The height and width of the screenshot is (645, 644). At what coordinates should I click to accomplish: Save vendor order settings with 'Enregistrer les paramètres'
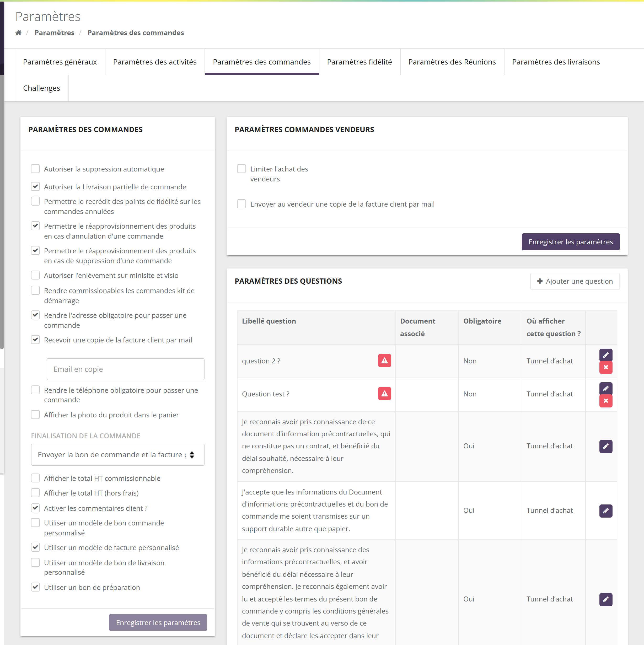click(570, 242)
